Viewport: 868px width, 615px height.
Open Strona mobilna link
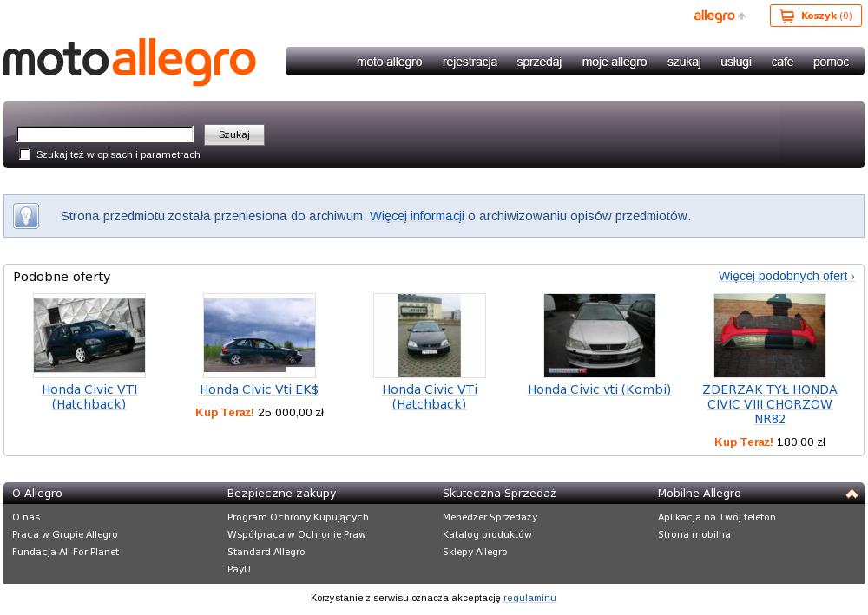pyautogui.click(x=694, y=535)
